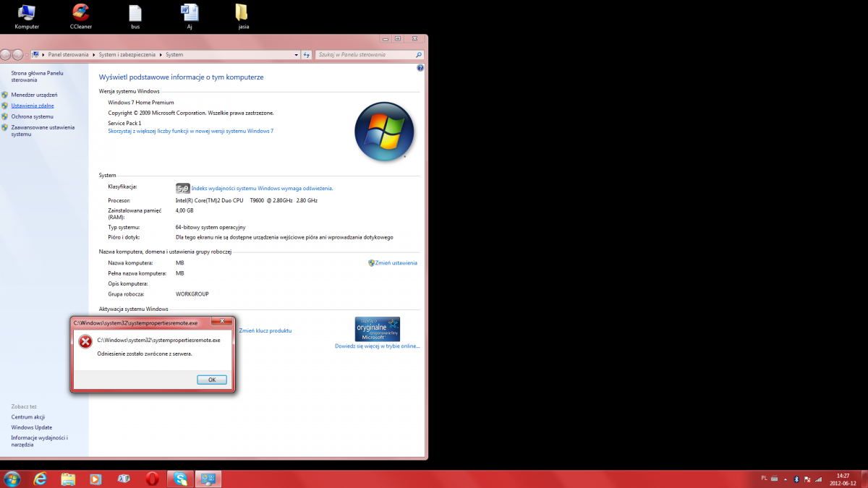Launch Internet Explorer from the taskbar
Image resolution: width=868 pixels, height=488 pixels.
pyautogui.click(x=41, y=479)
